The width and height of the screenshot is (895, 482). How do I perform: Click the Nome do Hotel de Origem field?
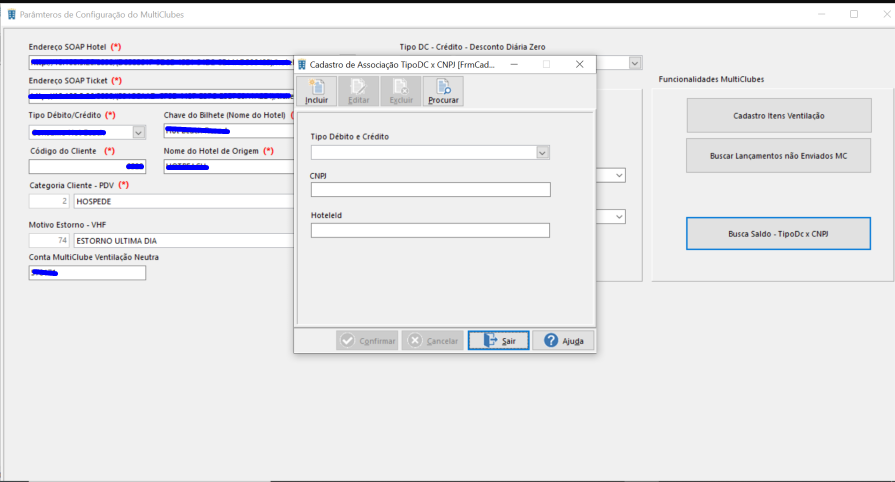pyautogui.click(x=229, y=166)
